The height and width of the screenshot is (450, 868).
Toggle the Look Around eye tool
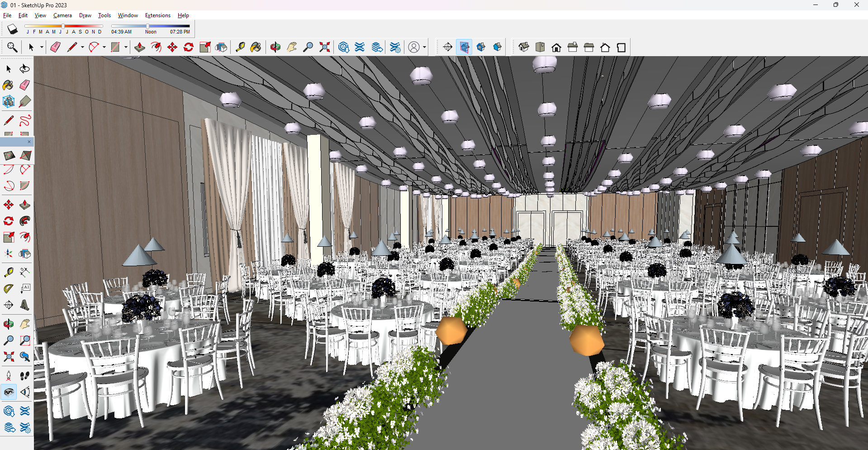[x=9, y=392]
